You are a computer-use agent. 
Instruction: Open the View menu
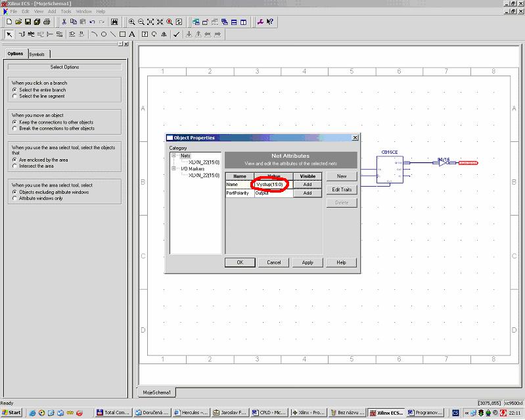click(x=39, y=11)
